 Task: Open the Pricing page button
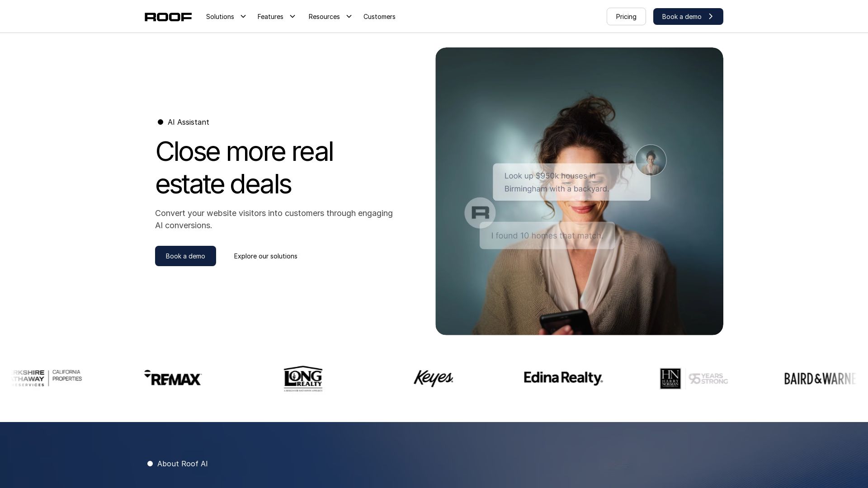pyautogui.click(x=626, y=17)
